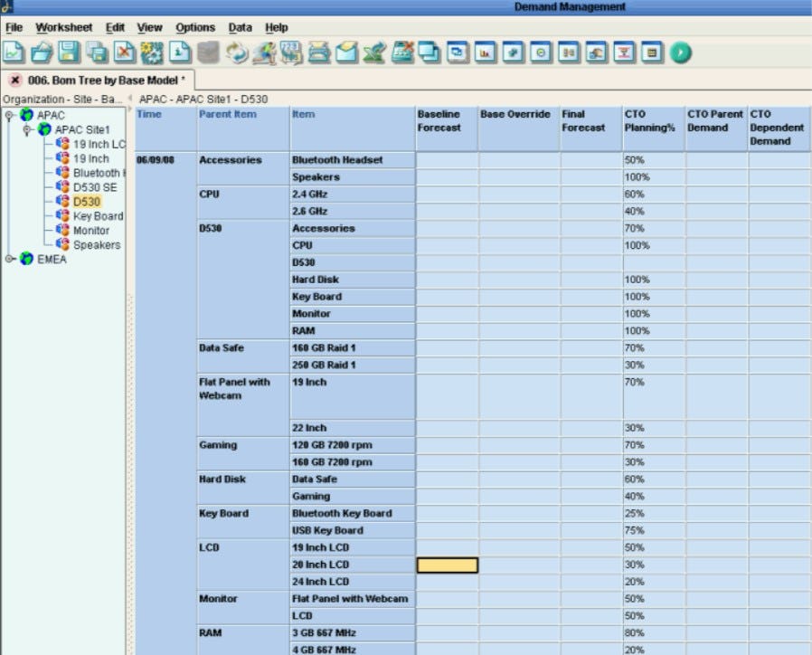Click the Export to Excel icon
Screen dimensions: 812x655
point(374,52)
